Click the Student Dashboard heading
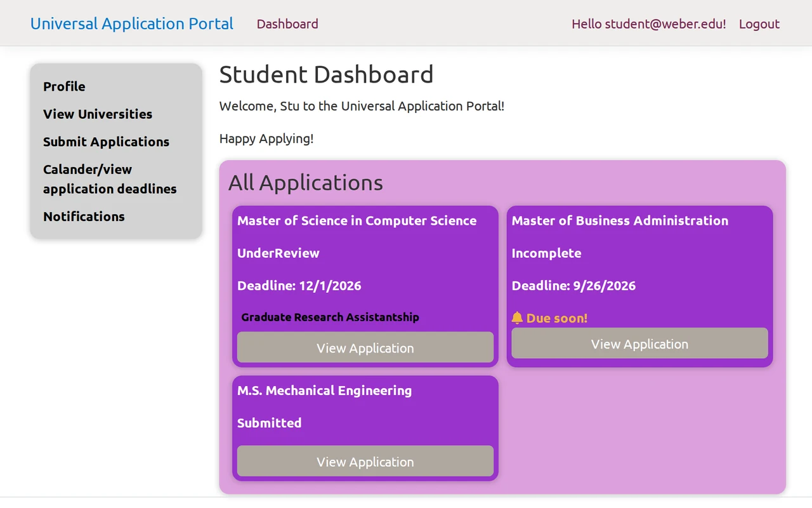 pyautogui.click(x=327, y=74)
